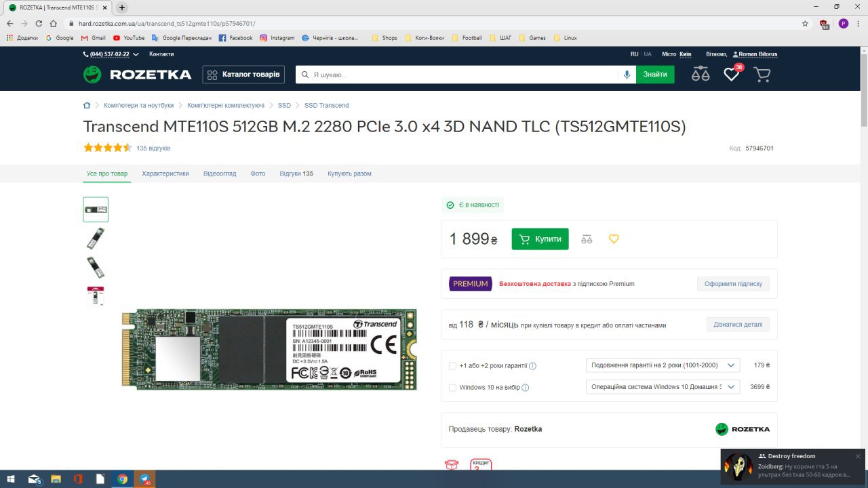
Task: Go to SSD Transcend breadcrumb
Action: (327, 105)
